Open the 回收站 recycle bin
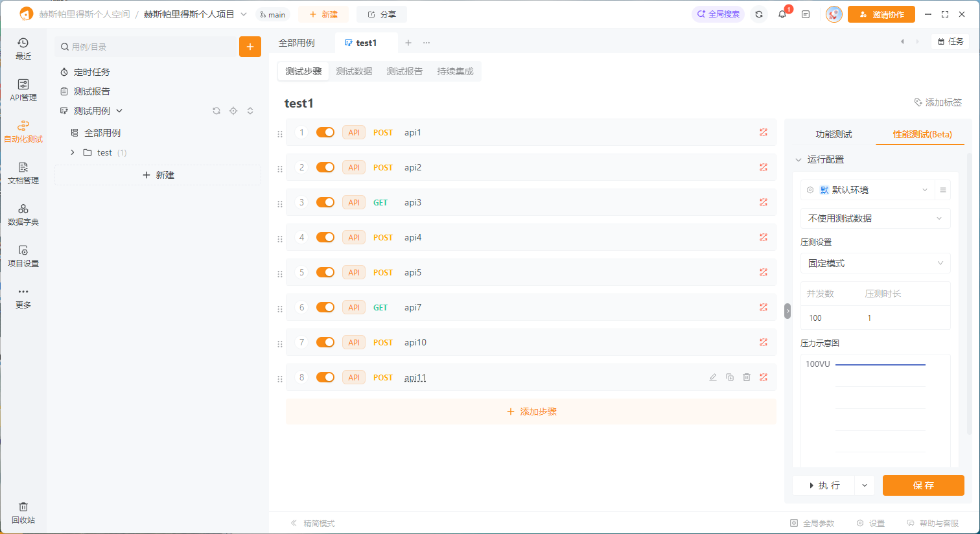980x534 pixels. (x=23, y=512)
